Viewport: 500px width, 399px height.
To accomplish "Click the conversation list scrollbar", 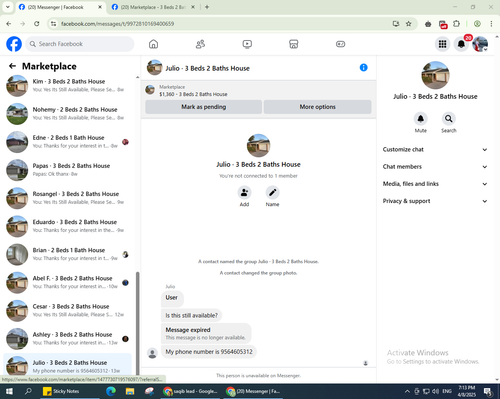I will (x=137, y=323).
